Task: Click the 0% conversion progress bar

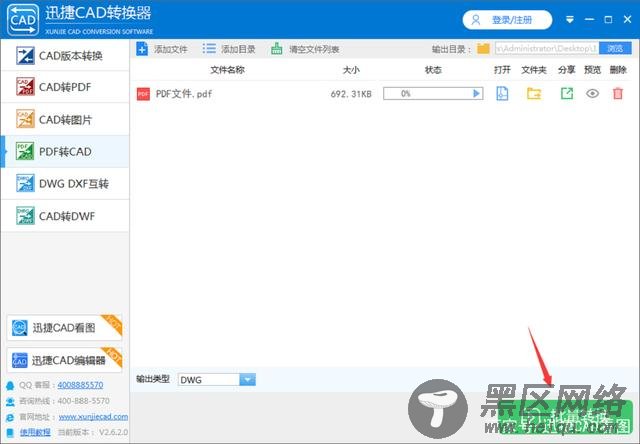Action: tap(433, 93)
